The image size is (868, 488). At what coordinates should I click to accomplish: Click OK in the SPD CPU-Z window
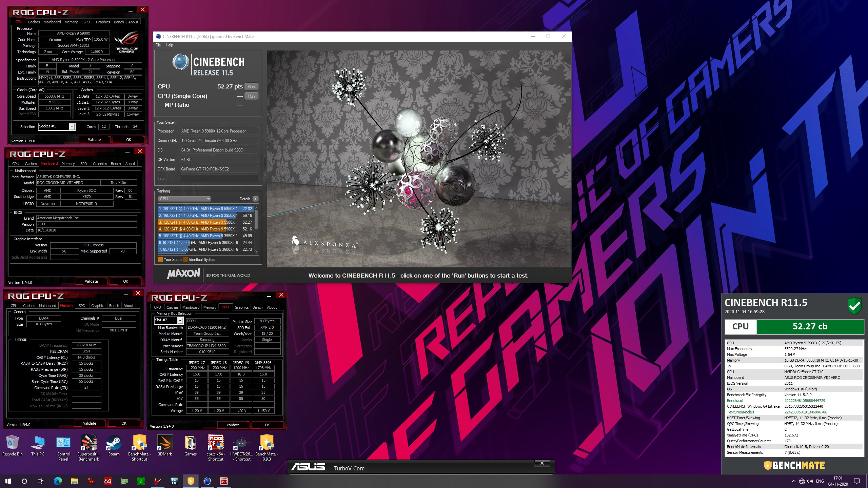[x=267, y=425]
